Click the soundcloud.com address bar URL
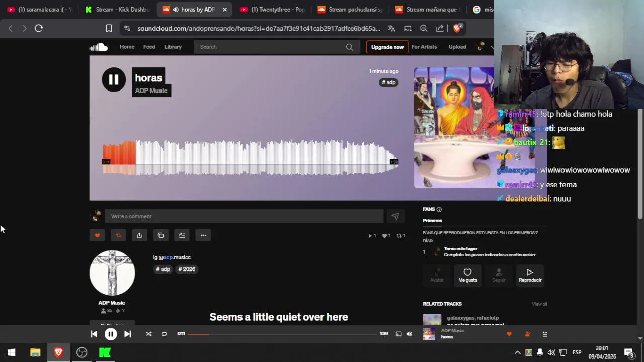Image resolution: width=644 pixels, height=362 pixels. pyautogui.click(x=259, y=28)
